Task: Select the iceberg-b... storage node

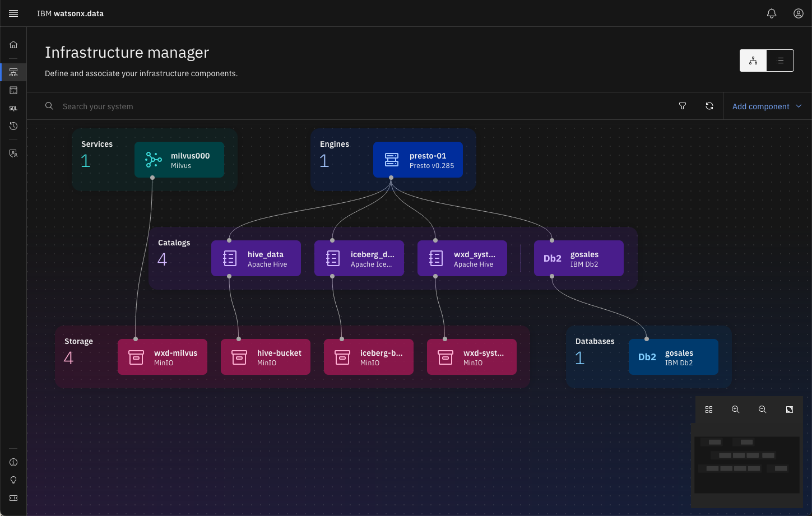Action: (369, 357)
